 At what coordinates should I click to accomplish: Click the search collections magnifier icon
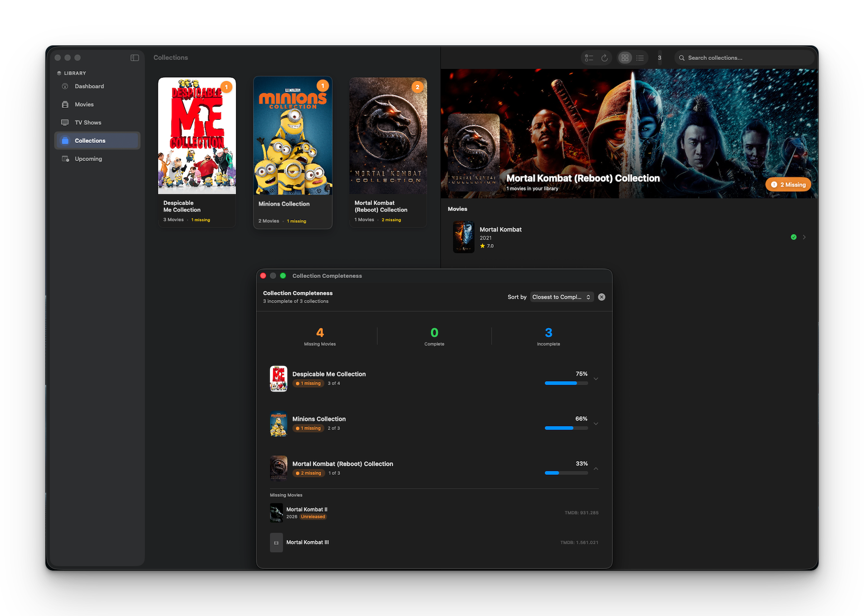pyautogui.click(x=682, y=58)
